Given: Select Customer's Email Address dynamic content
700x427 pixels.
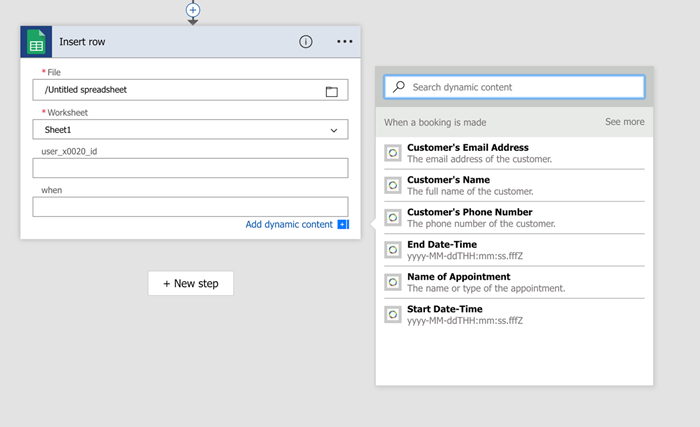Looking at the screenshot, I should 467,148.
